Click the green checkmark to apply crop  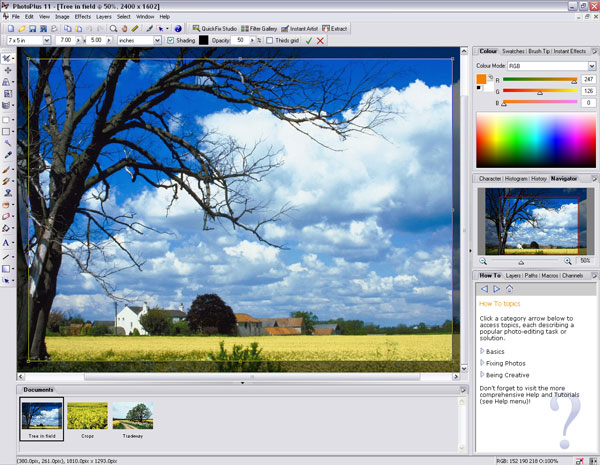(x=306, y=41)
